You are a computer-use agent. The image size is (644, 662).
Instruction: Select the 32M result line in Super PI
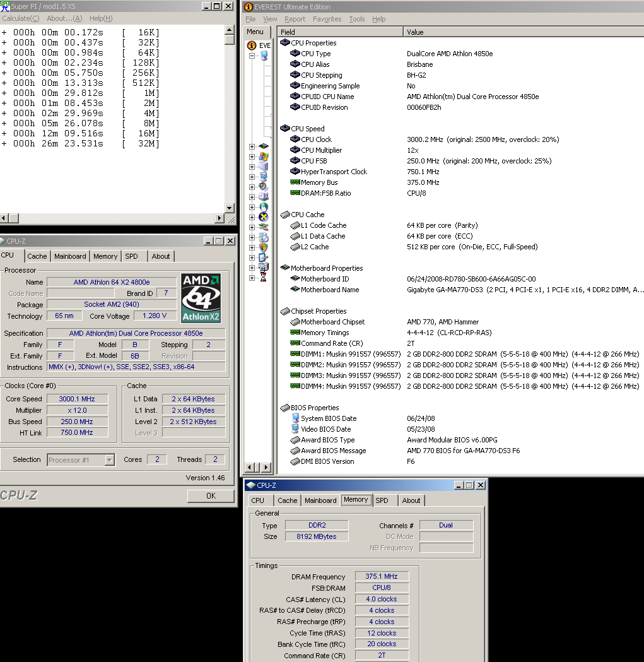[81, 143]
